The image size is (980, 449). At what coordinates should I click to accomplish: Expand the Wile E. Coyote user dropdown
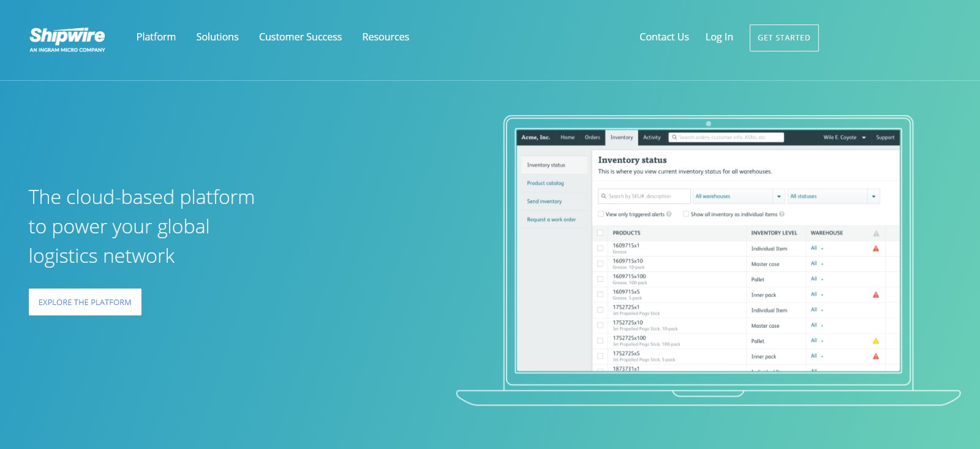point(845,137)
